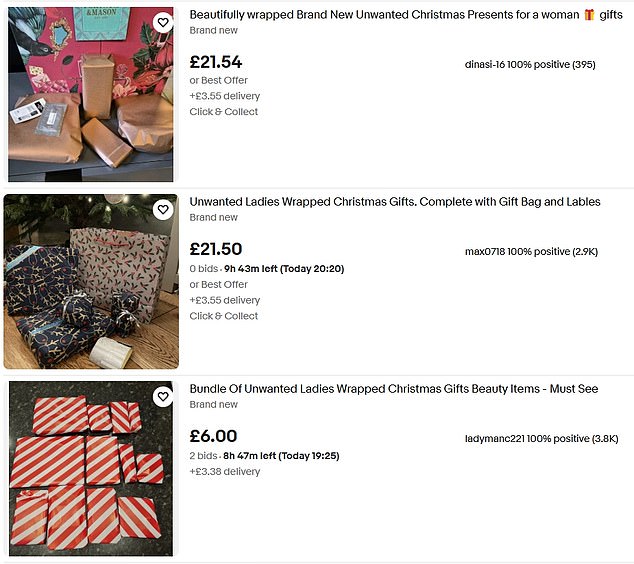This screenshot has width=634, height=564.
Task: Open 'Bundle Of Unwanted Ladies Wrapped Christmas Gifts' listing
Action: point(394,389)
